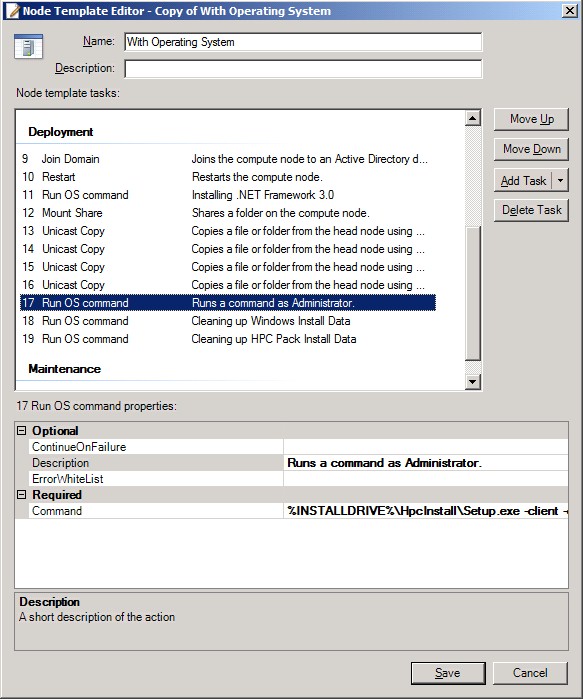The image size is (583, 699).
Task: Click the task list scroll up arrow
Action: pyautogui.click(x=472, y=118)
